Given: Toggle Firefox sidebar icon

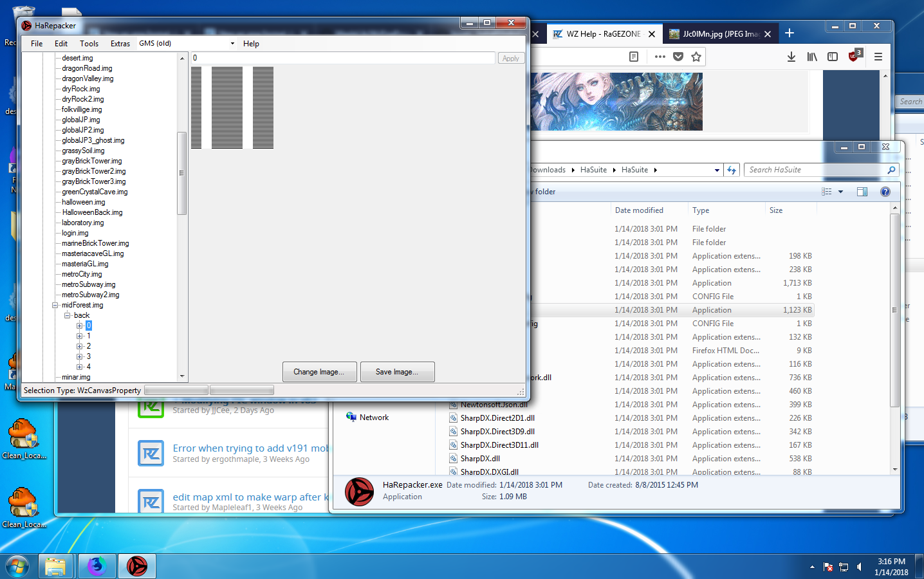Looking at the screenshot, I should (x=833, y=57).
